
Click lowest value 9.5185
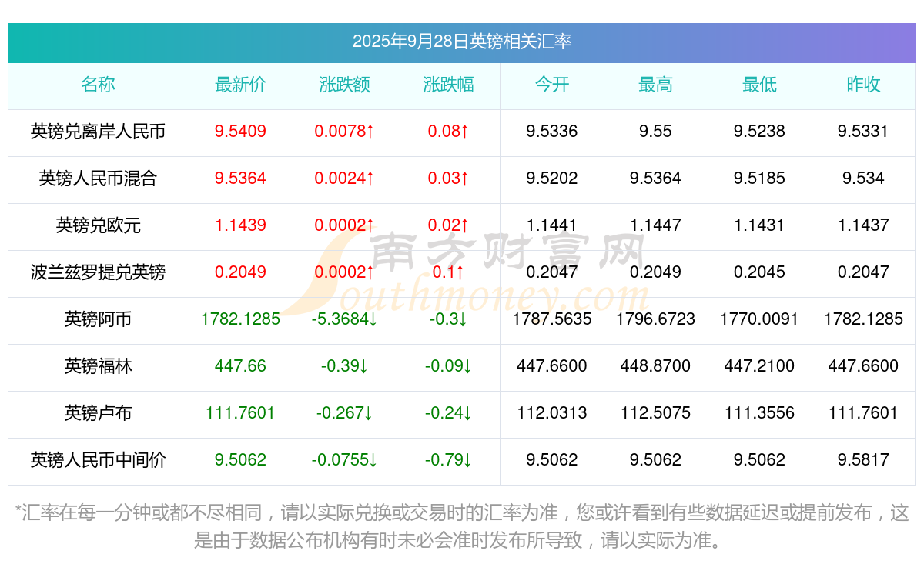click(x=759, y=179)
